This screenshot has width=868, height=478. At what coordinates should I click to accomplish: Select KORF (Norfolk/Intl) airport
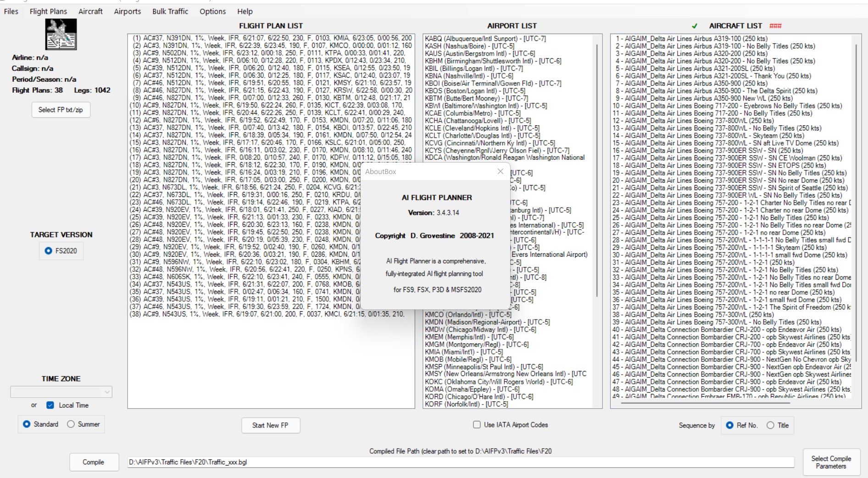(x=466, y=404)
